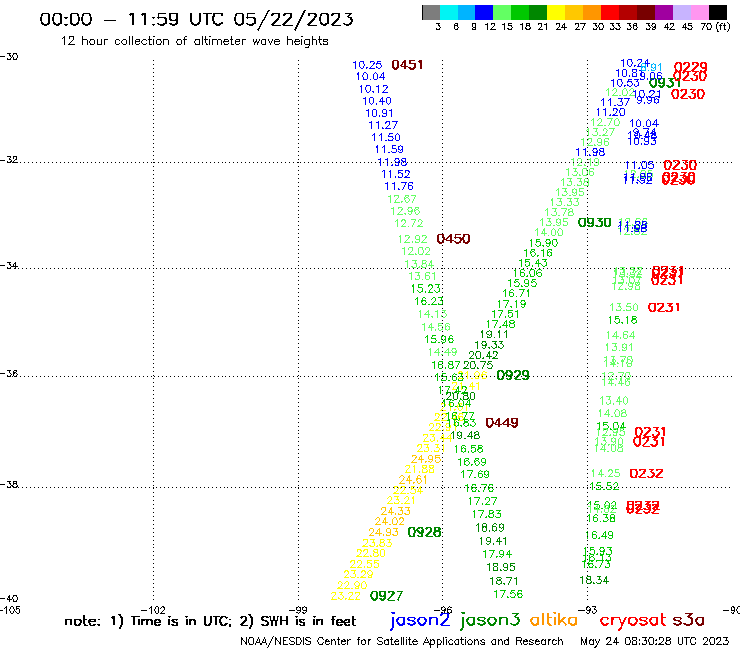The image size is (740, 650).
Task: Click the 'May 24 08:30:28 UTC 2023' timestamp
Action: 654,641
